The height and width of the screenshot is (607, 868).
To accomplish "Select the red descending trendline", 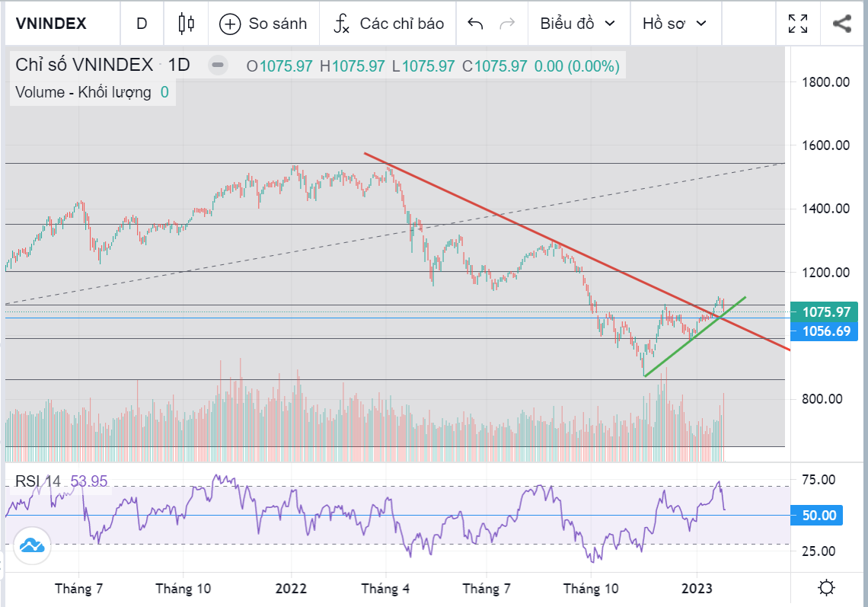I will coord(533,232).
